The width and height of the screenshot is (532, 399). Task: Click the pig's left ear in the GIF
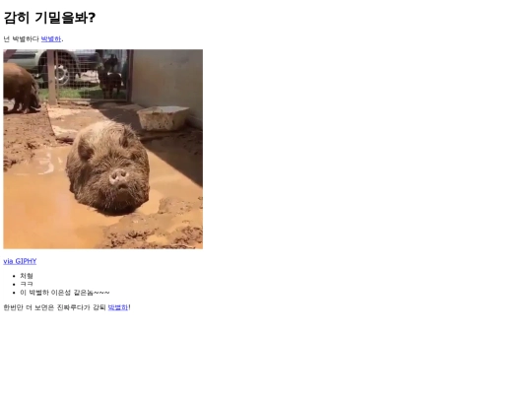point(85,149)
